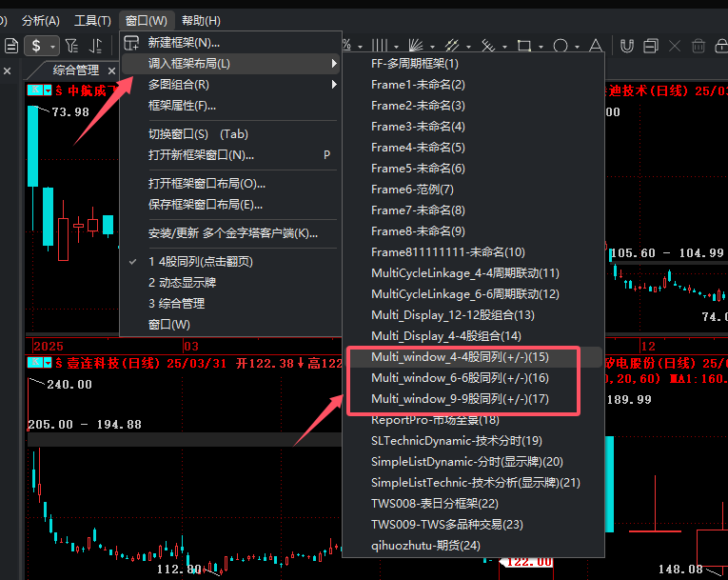Switch to the 综合管理 tab
This screenshot has width=728, height=580.
click(76, 70)
